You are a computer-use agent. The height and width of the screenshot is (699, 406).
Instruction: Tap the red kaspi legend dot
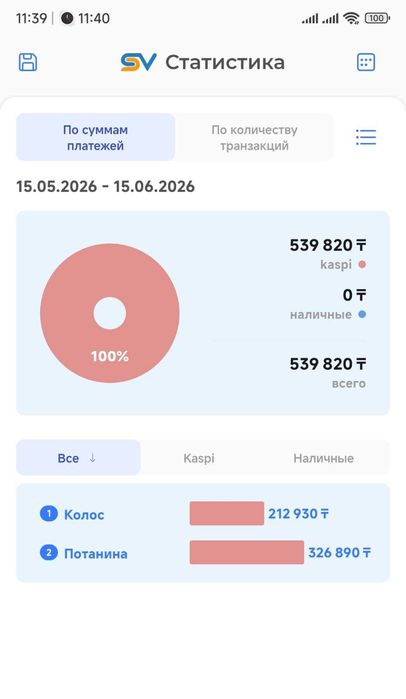pyautogui.click(x=362, y=264)
